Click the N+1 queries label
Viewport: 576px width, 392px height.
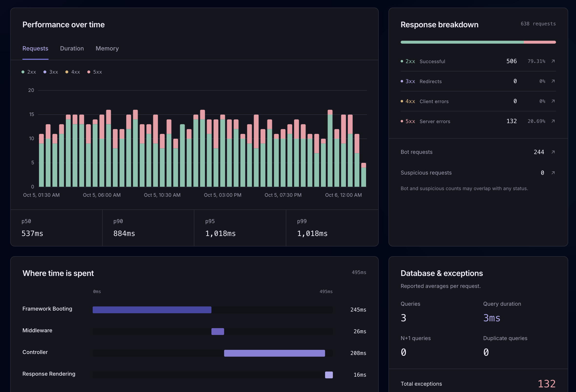(x=416, y=338)
